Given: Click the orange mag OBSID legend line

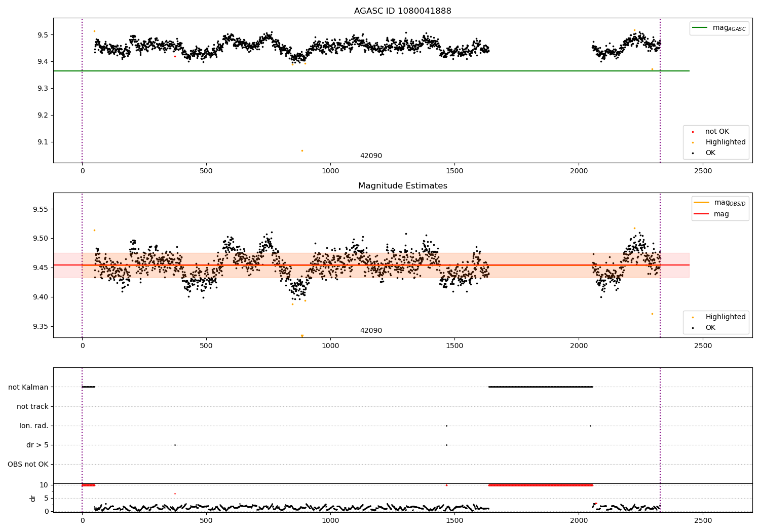Looking at the screenshot, I should [702, 203].
